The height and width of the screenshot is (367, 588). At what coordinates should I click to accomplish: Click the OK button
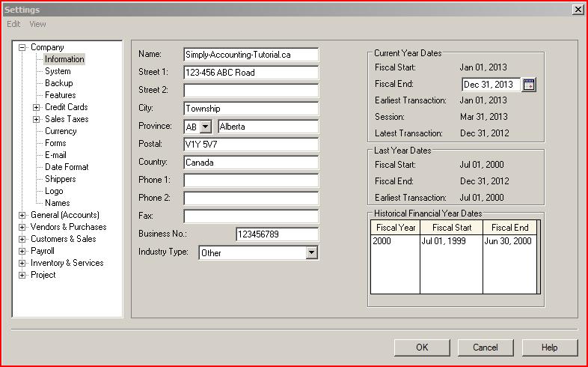[422, 348]
